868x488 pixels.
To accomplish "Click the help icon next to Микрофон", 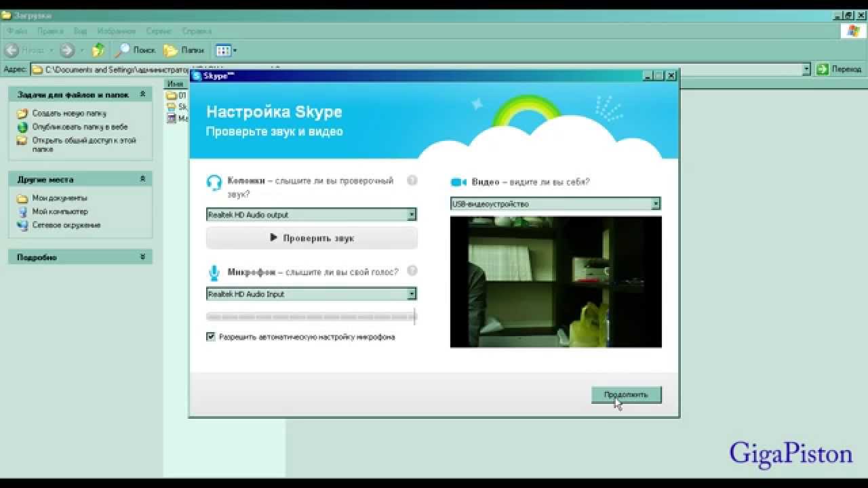I will [x=412, y=271].
